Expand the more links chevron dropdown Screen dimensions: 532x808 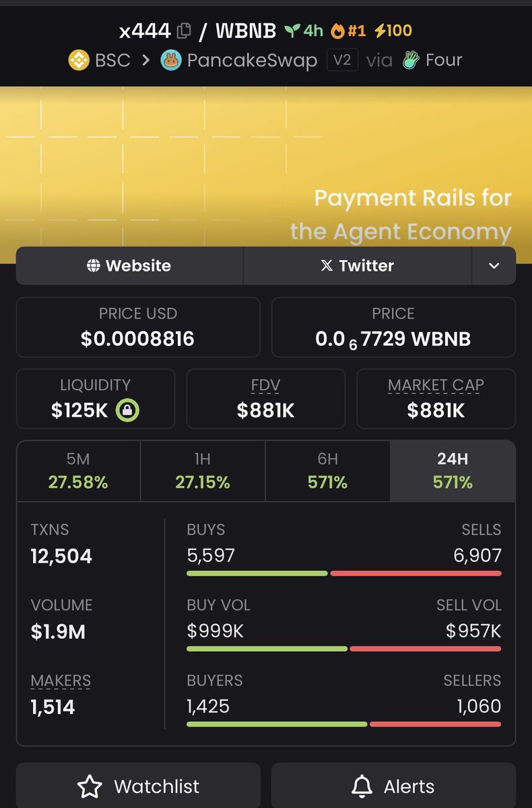494,266
